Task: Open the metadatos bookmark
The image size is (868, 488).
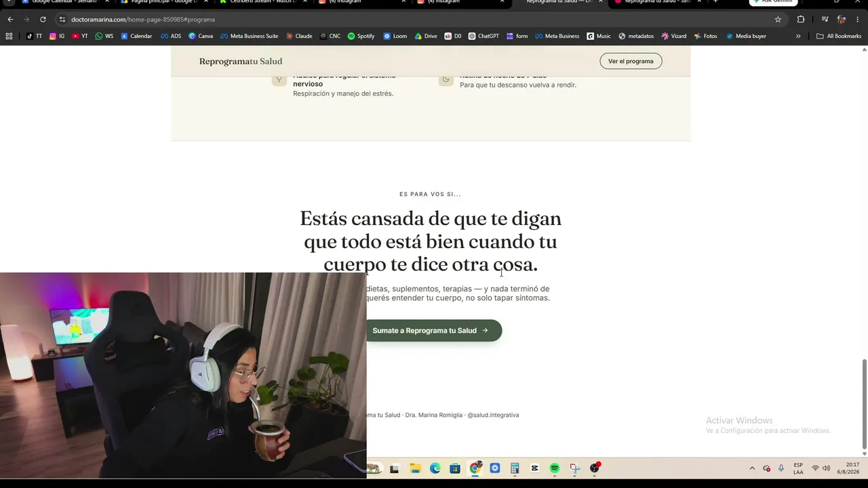Action: [x=636, y=36]
